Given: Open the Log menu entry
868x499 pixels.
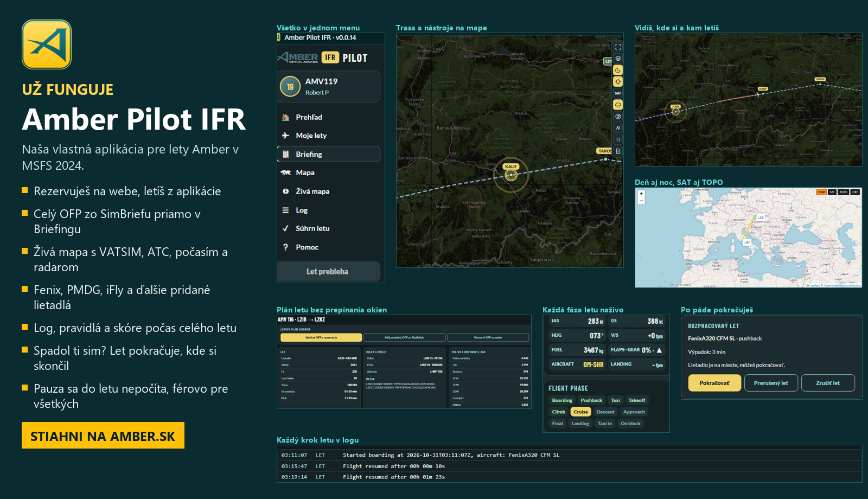Looking at the screenshot, I should point(328,210).
